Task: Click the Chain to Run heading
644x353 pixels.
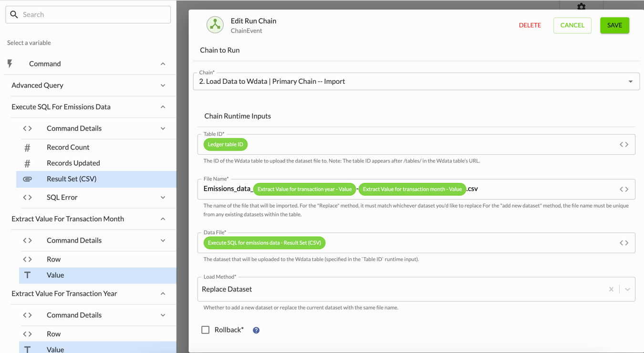Action: (x=220, y=50)
